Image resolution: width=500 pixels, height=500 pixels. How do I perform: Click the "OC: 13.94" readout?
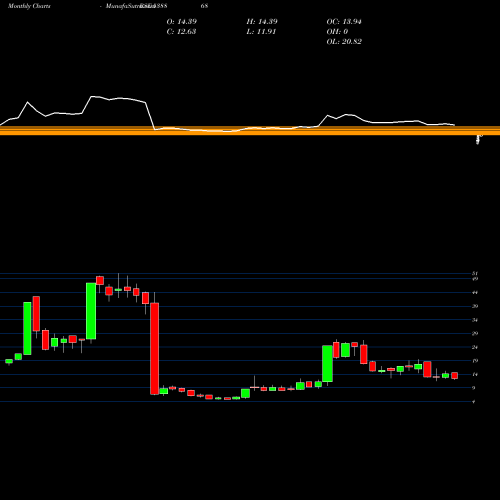point(344,22)
